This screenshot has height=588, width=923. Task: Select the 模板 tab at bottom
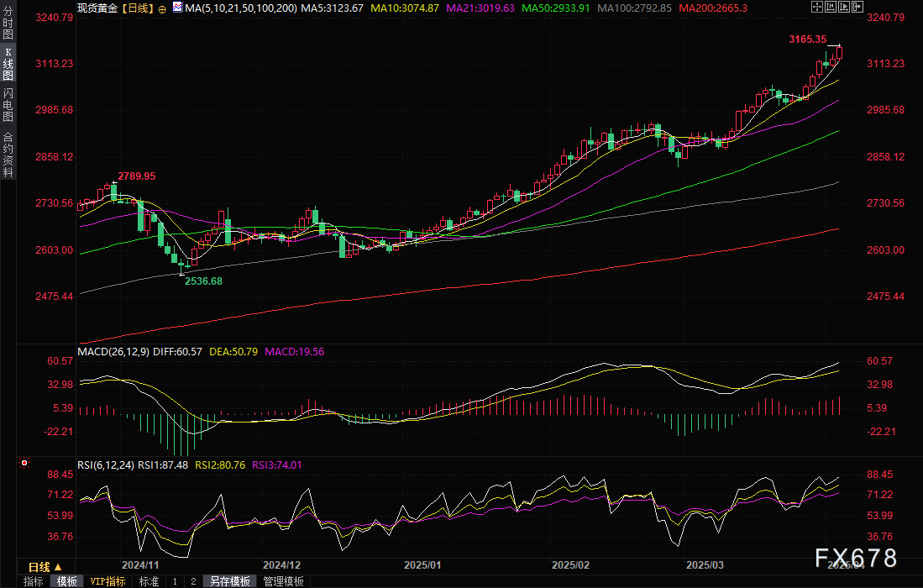[x=66, y=581]
